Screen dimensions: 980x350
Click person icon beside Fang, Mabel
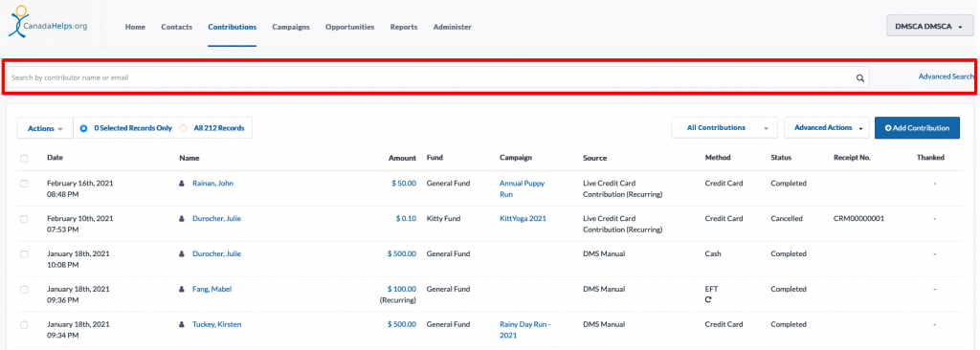pos(182,290)
